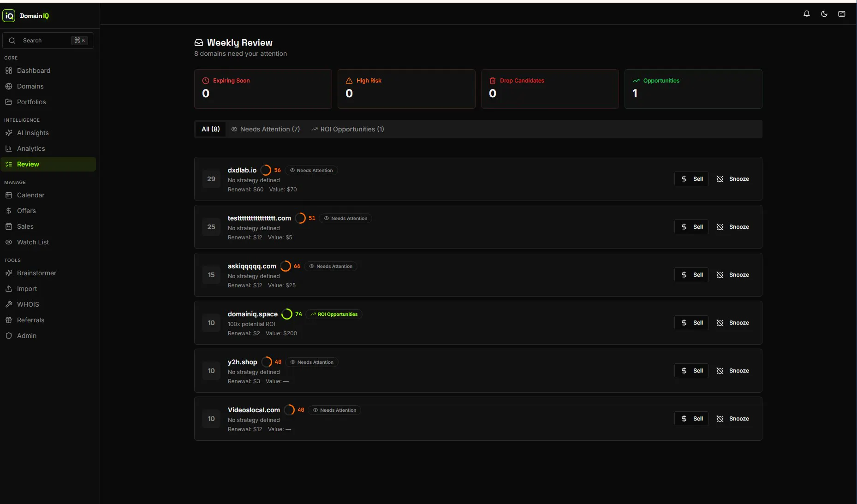Click the Admin shield icon

click(9, 336)
